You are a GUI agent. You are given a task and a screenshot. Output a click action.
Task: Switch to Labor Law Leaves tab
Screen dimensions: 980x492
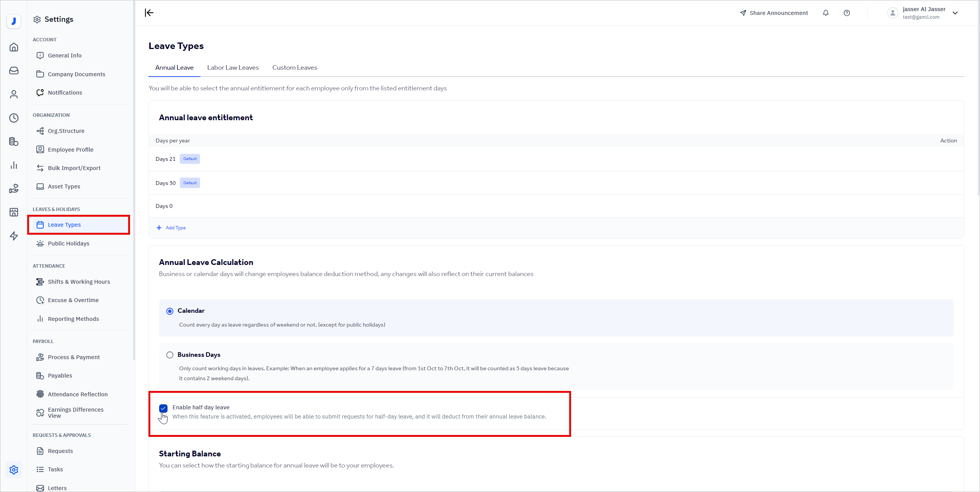click(233, 68)
